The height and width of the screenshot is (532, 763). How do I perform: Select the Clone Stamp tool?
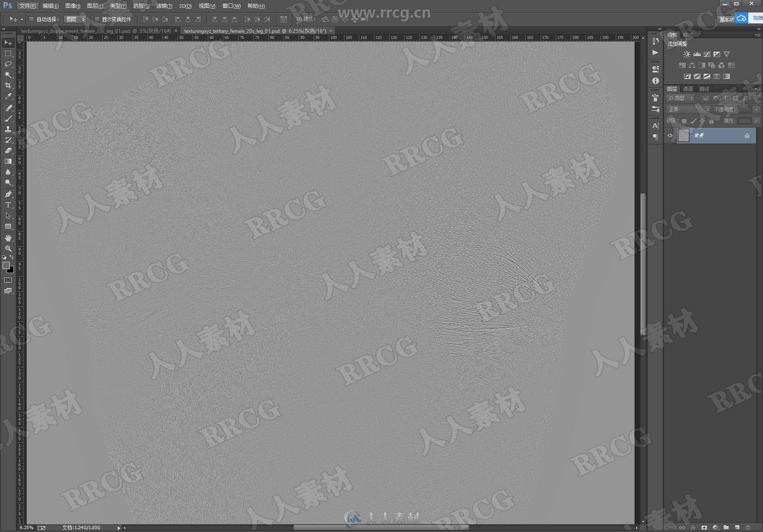click(x=8, y=129)
